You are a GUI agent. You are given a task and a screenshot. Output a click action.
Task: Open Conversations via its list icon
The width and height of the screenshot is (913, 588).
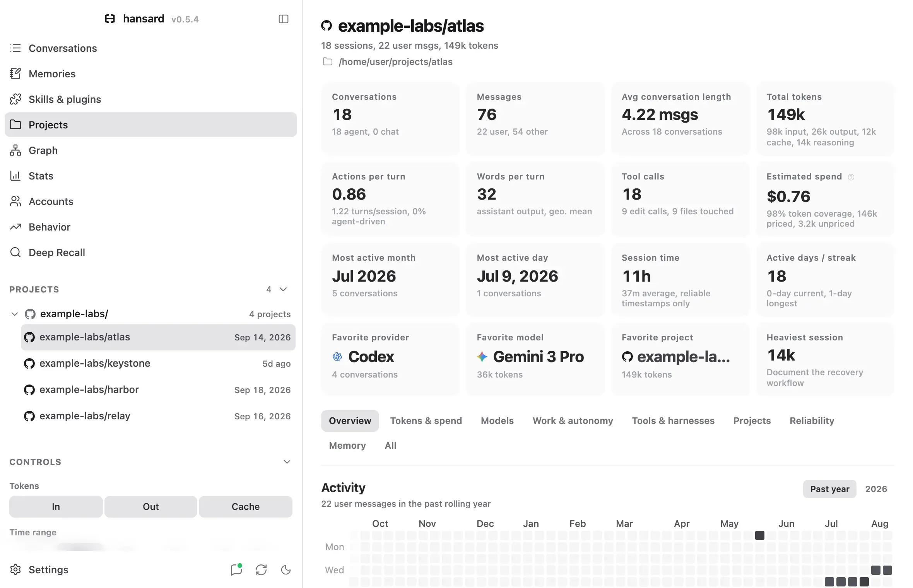click(x=15, y=48)
